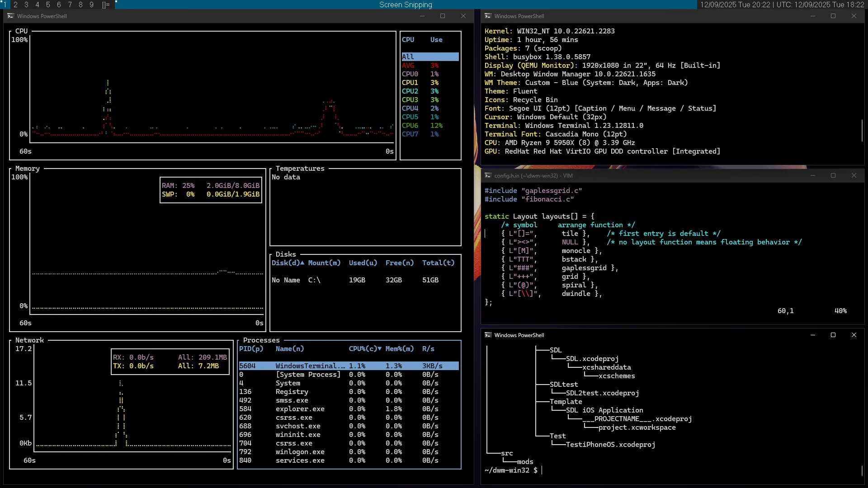The width and height of the screenshot is (868, 488).
Task: Click the terminal icon in system-info window titlebar
Action: [x=488, y=16]
